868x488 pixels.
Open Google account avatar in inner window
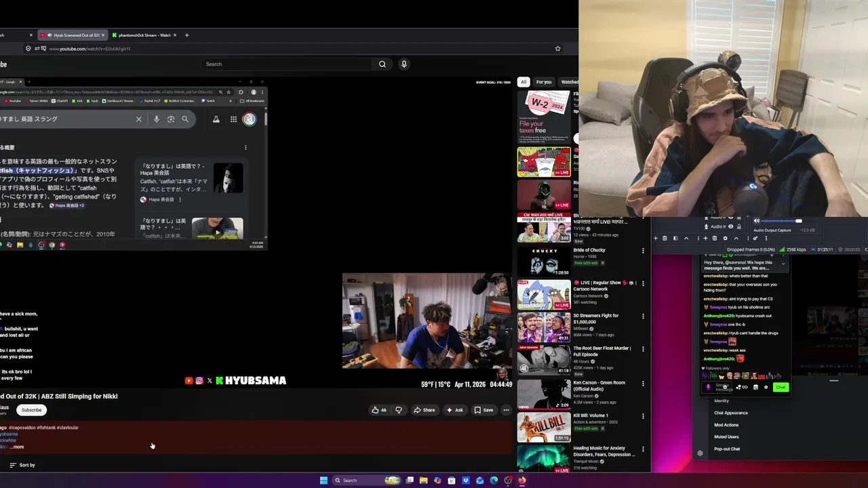coord(250,119)
